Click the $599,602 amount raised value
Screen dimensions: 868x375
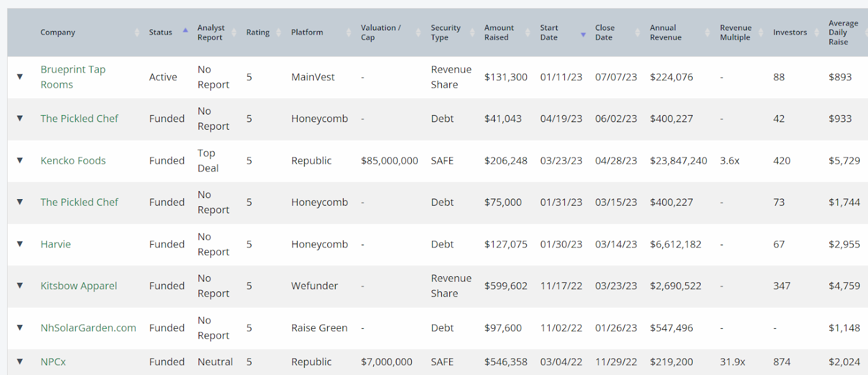pos(506,286)
